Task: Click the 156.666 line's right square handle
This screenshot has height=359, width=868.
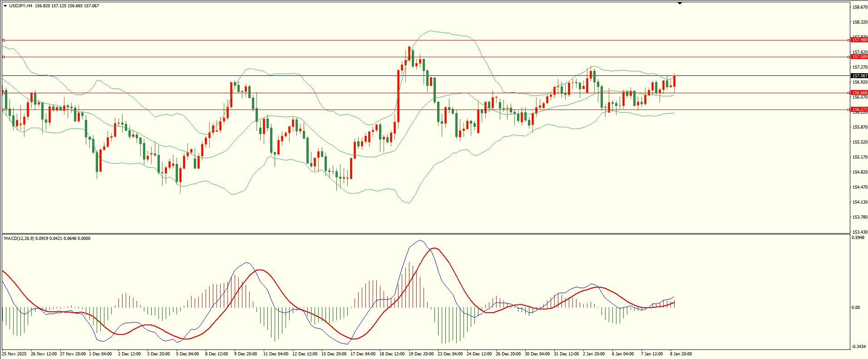Action: point(849,93)
